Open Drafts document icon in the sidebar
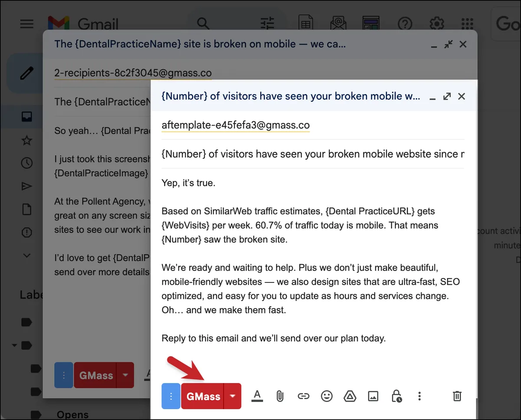521x420 pixels. pyautogui.click(x=27, y=210)
